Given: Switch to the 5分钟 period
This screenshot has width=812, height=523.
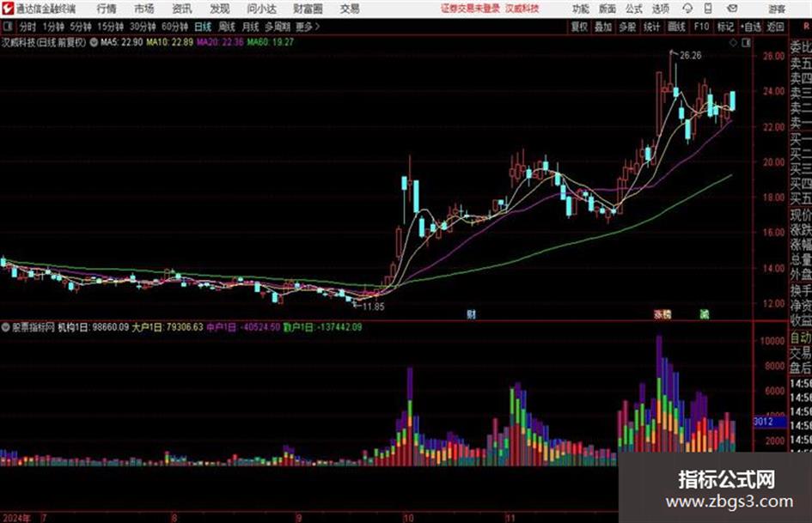Looking at the screenshot, I should coord(80,27).
